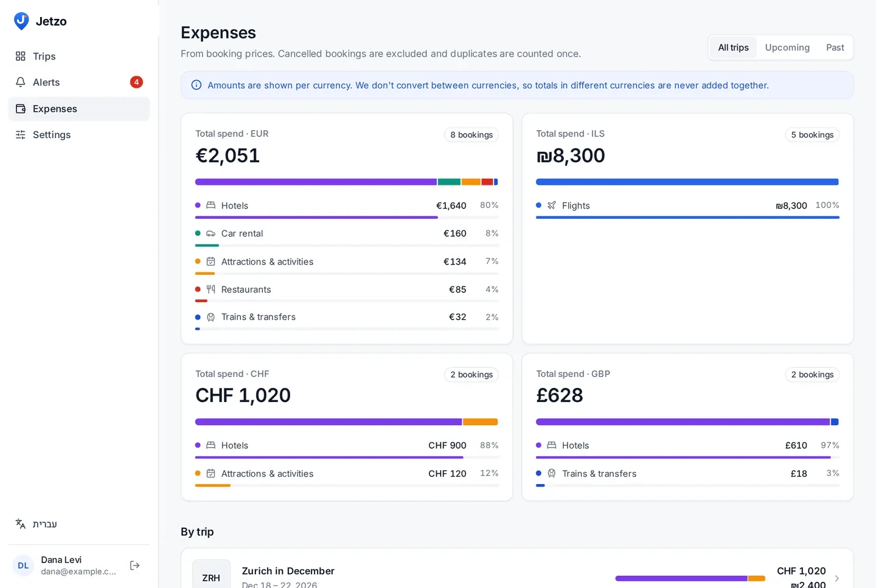Click the 8 bookings badge in EUR card
The height and width of the screenshot is (588, 876).
471,135
